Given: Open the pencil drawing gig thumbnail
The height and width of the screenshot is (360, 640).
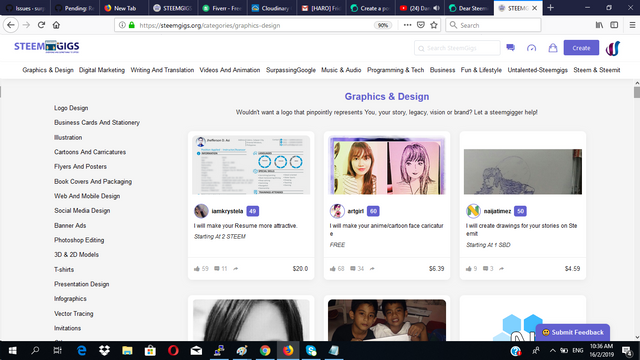Looking at the screenshot, I should pyautogui.click(x=523, y=171).
